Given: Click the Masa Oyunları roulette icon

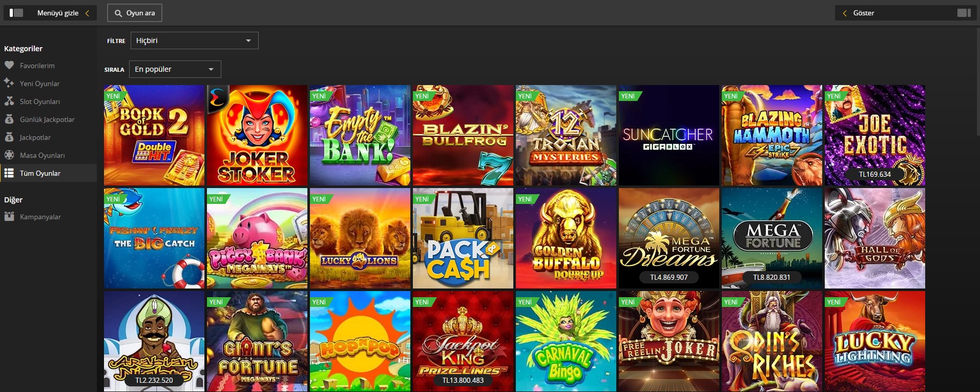Looking at the screenshot, I should pyautogui.click(x=9, y=155).
